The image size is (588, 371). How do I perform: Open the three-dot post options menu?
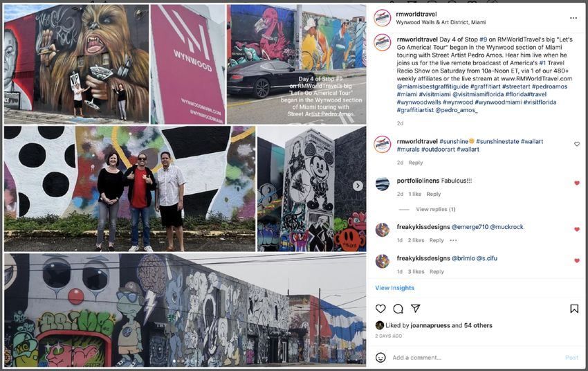click(x=573, y=18)
